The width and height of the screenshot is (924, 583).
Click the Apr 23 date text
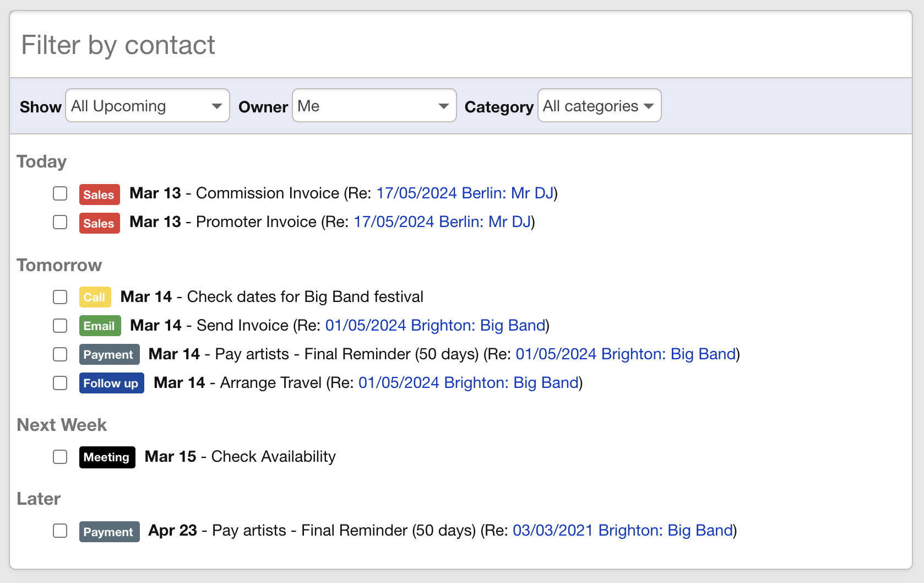[x=173, y=531]
